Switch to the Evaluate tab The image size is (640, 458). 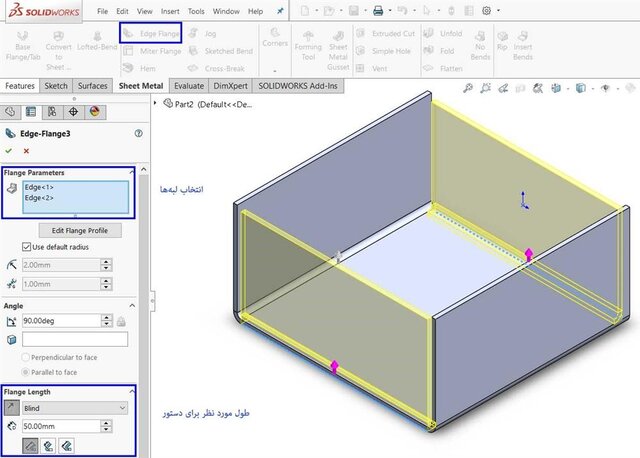pos(189,86)
